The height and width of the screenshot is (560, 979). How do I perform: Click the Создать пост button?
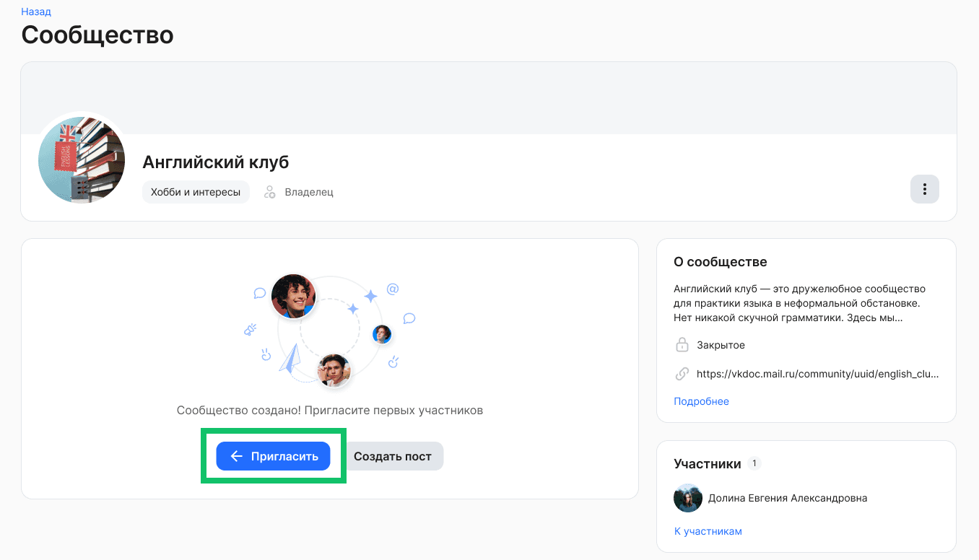pyautogui.click(x=393, y=456)
